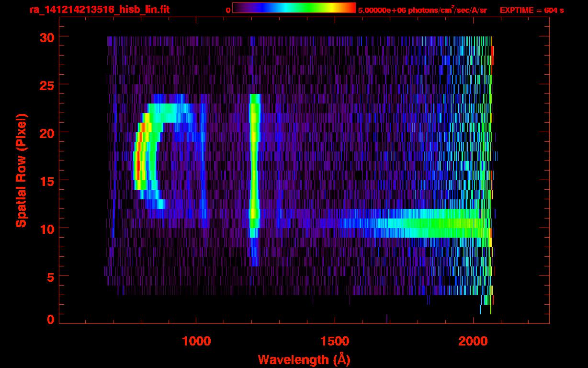Image resolution: width=588 pixels, height=368 pixels.
Task: Click the y-axis tick label 15
Action: (x=47, y=181)
